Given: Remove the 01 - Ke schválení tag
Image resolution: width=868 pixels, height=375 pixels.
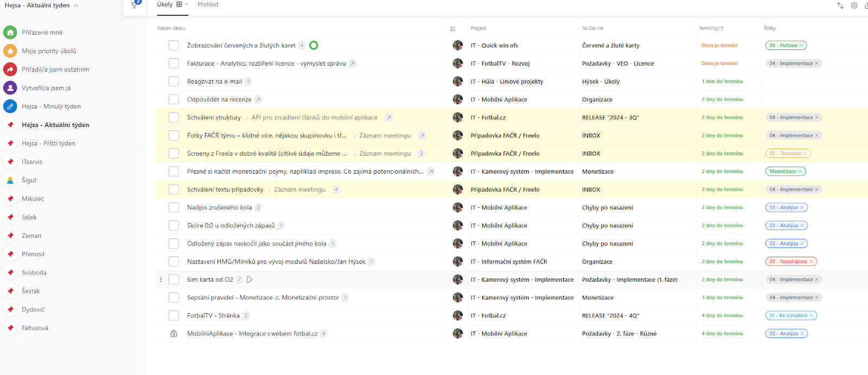Looking at the screenshot, I should coord(812,315).
